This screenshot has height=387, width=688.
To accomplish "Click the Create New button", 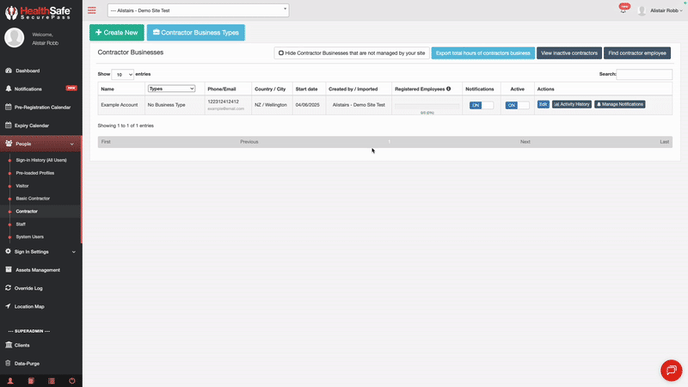I will point(117,32).
